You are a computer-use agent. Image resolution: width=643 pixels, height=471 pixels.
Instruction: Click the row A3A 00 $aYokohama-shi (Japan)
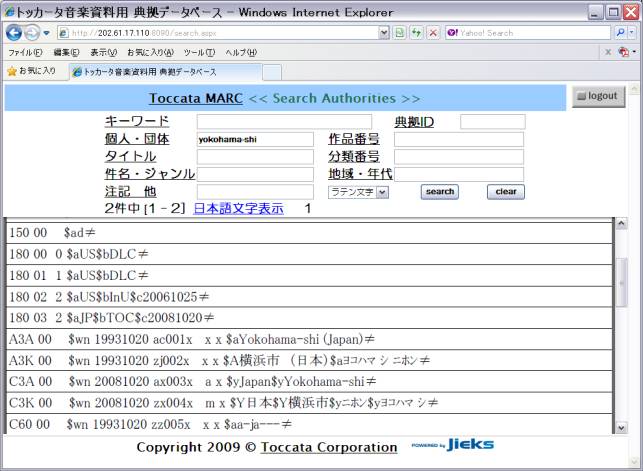point(309,339)
